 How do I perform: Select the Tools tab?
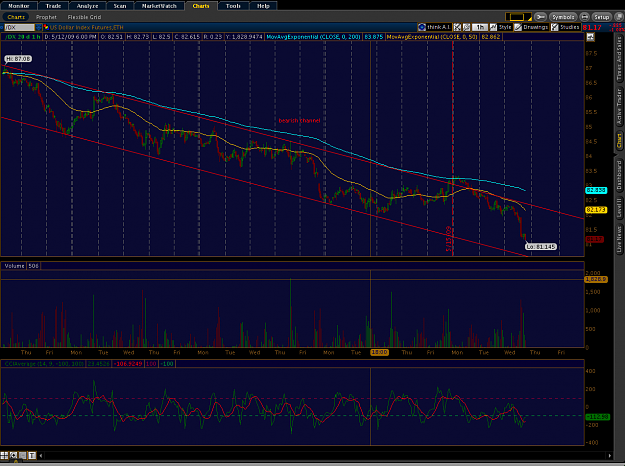tap(233, 6)
